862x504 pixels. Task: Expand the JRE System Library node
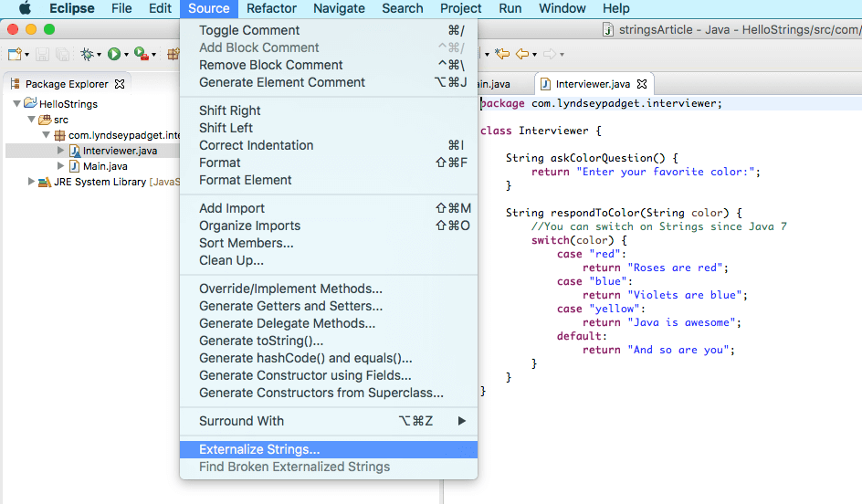31,182
